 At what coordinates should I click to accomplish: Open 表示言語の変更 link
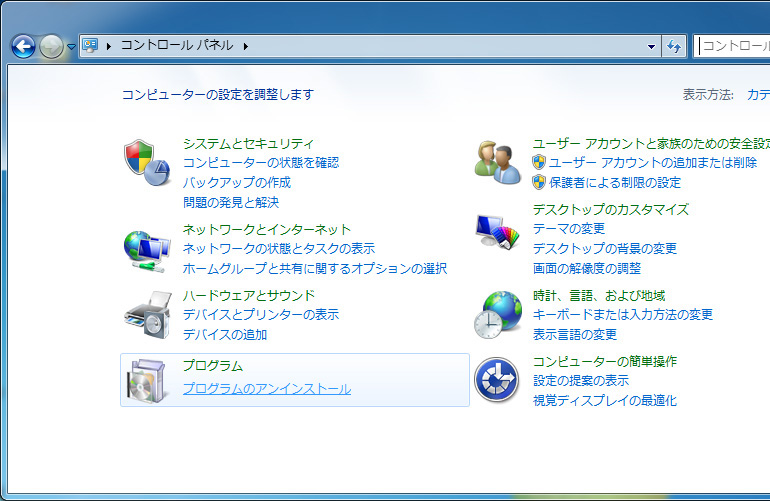pyautogui.click(x=575, y=334)
